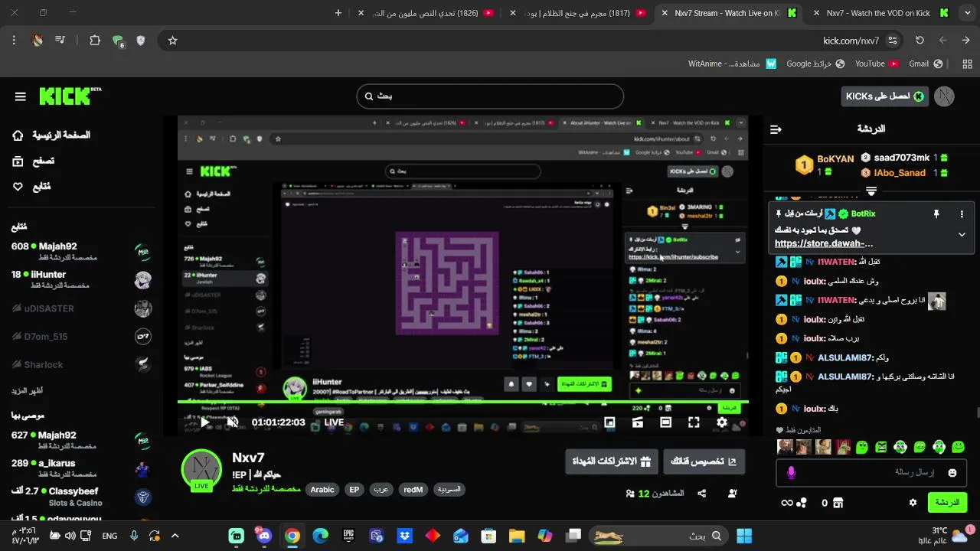Play the stream video
Viewport: 980px width, 551px height.
point(204,422)
